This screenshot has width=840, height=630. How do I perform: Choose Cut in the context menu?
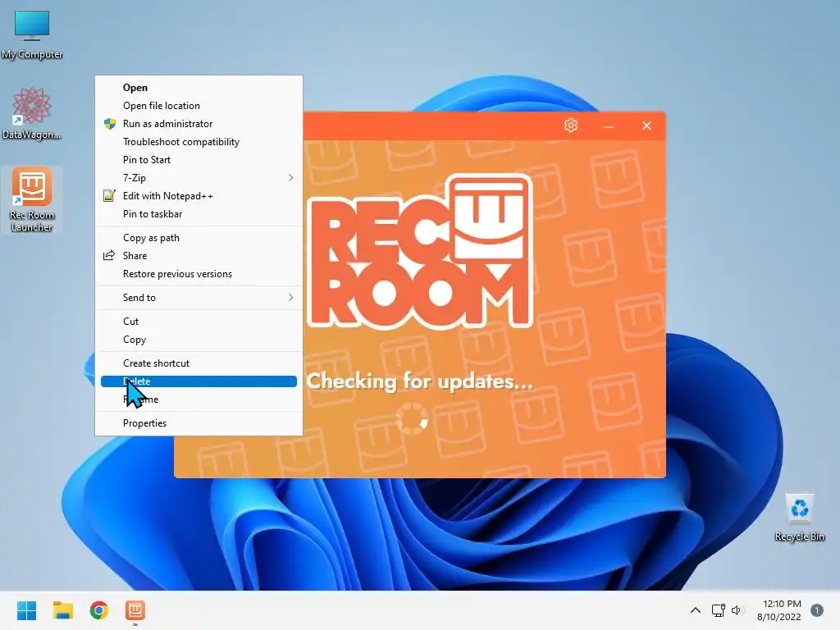(199, 322)
